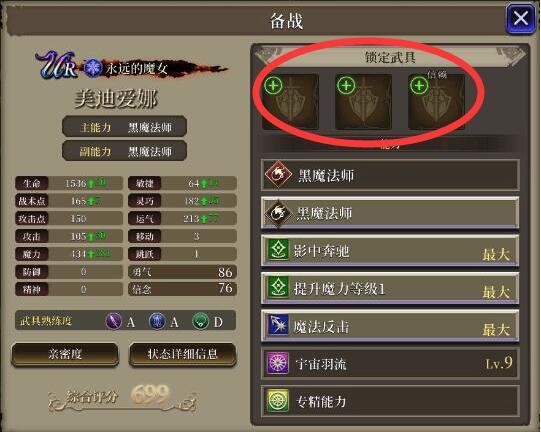Click the 魔法反击 reaction ability icon

[x=278, y=325]
